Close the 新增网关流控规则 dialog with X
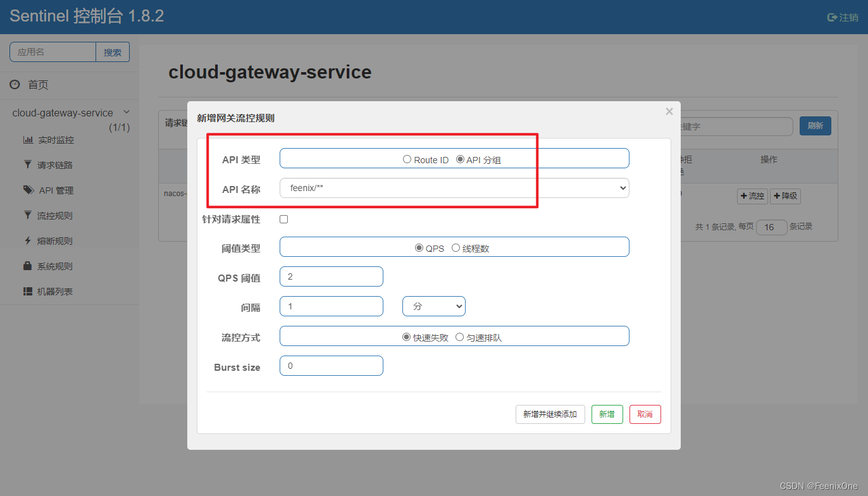 click(669, 112)
